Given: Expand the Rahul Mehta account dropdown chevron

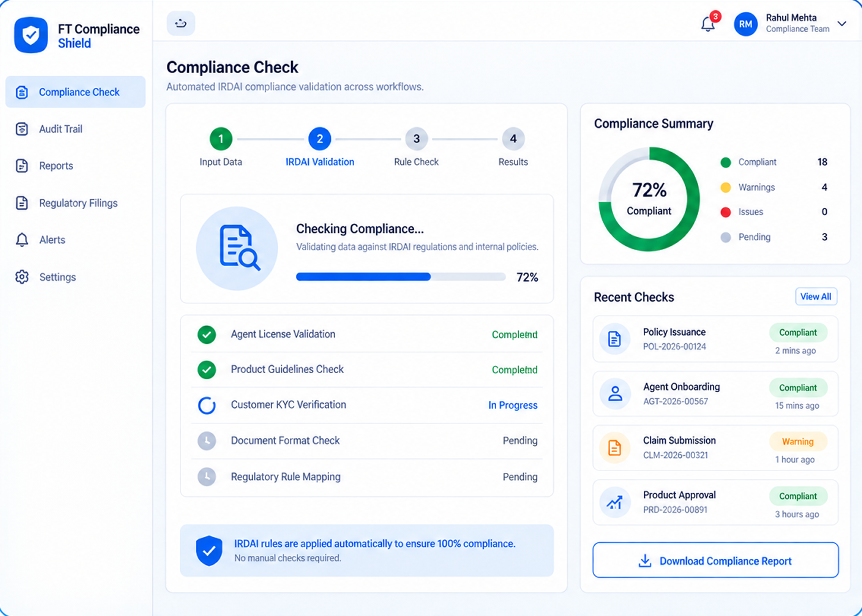Looking at the screenshot, I should pos(842,24).
